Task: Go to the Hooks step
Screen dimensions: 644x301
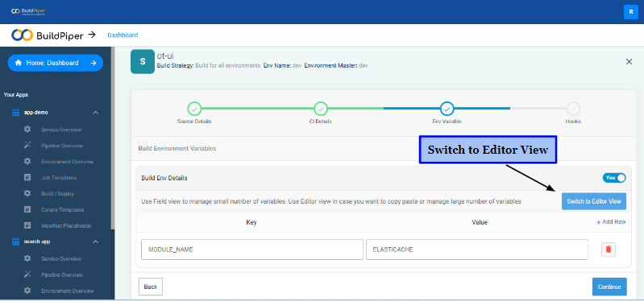Action: tap(573, 109)
